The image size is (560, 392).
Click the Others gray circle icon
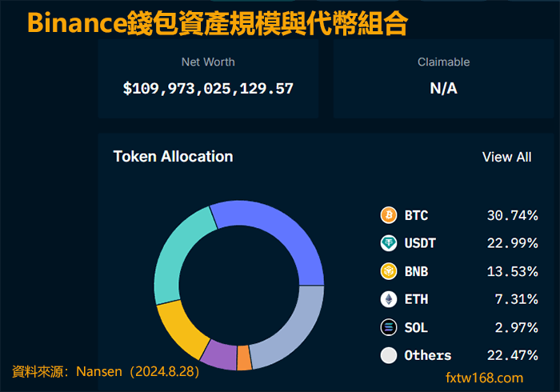click(x=389, y=355)
